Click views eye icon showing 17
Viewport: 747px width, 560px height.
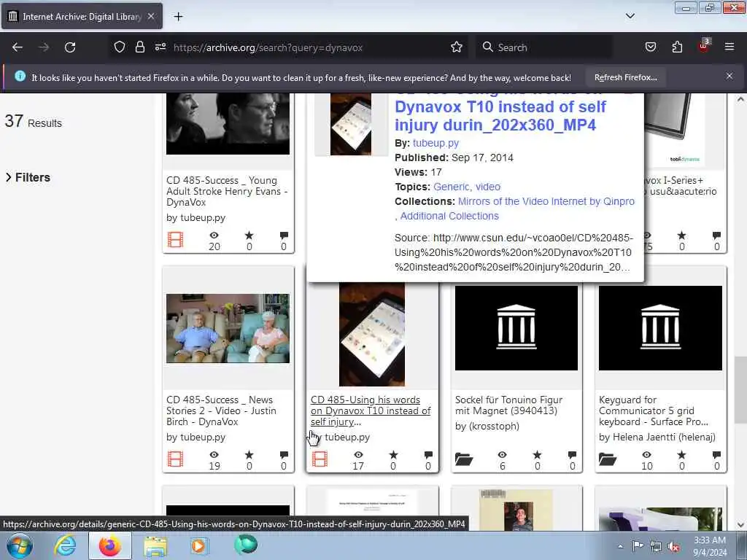pos(358,455)
